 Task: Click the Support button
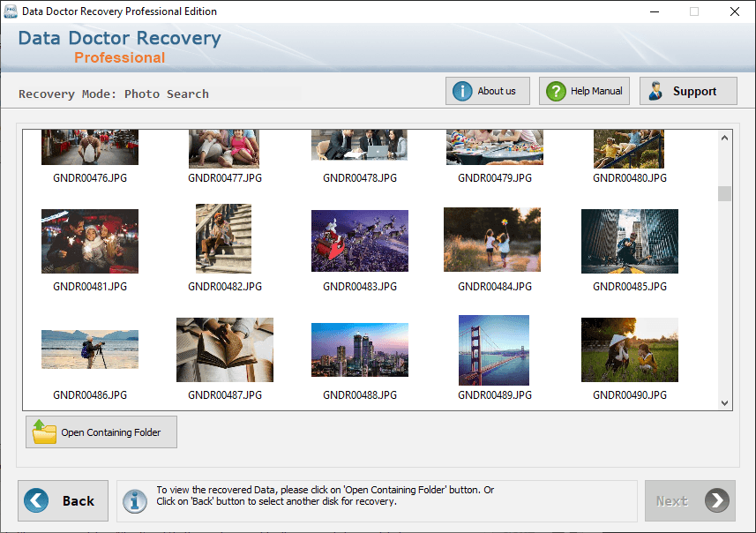pos(688,91)
